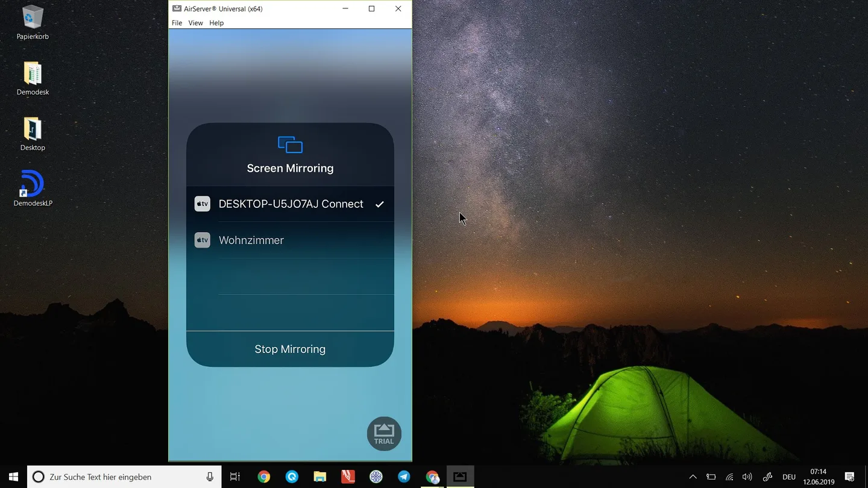Open Wi-Fi network tray icon
Image resolution: width=868 pixels, height=488 pixels.
click(x=729, y=477)
